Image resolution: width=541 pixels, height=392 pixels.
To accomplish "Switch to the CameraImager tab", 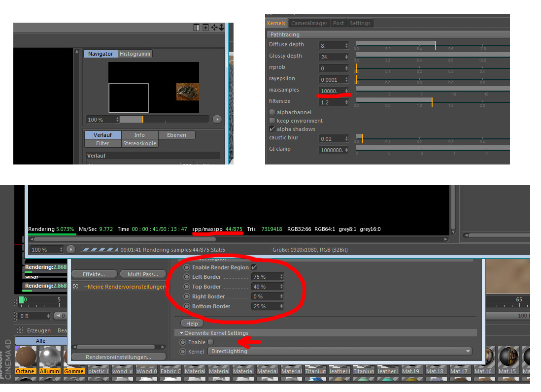I will (309, 23).
